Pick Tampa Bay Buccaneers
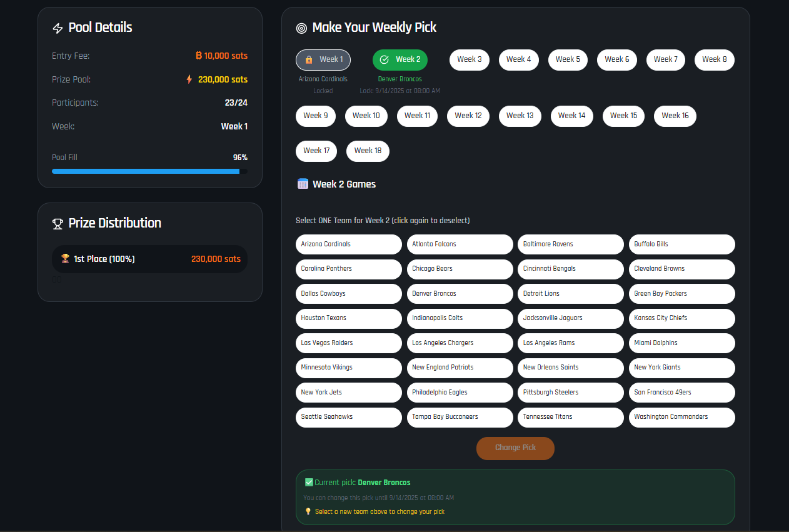Viewport: 789px width, 532px height. [460, 417]
